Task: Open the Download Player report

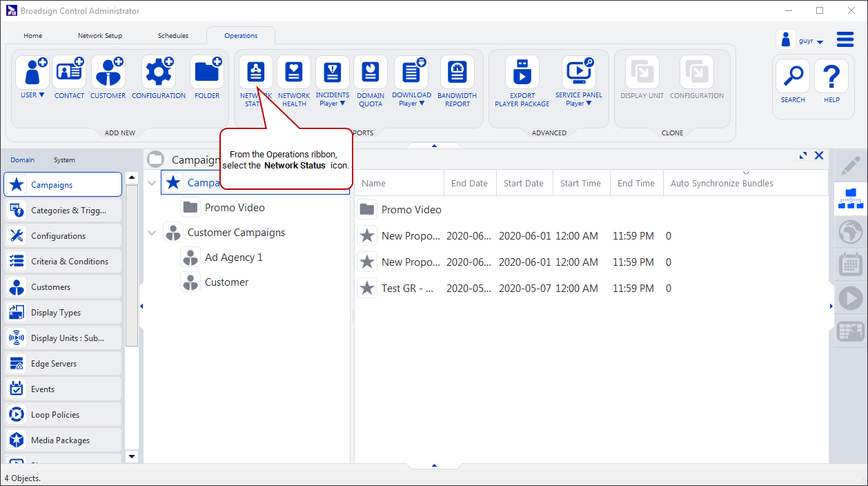Action: (411, 72)
